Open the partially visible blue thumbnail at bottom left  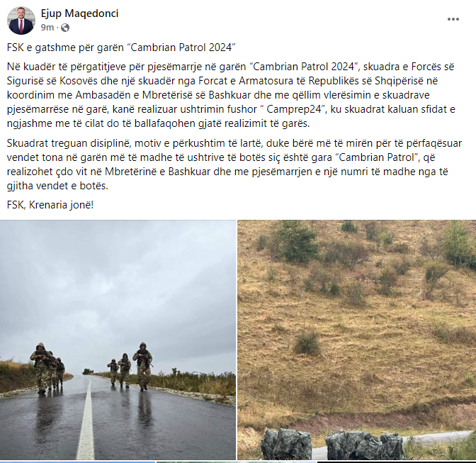point(78,462)
